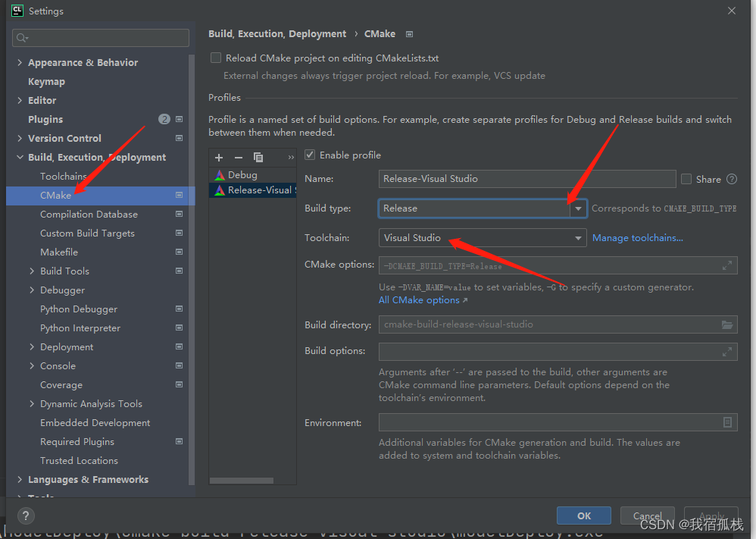Screen dimensions: 756x539
Task: Click the CMake options input field
Action: (x=558, y=265)
